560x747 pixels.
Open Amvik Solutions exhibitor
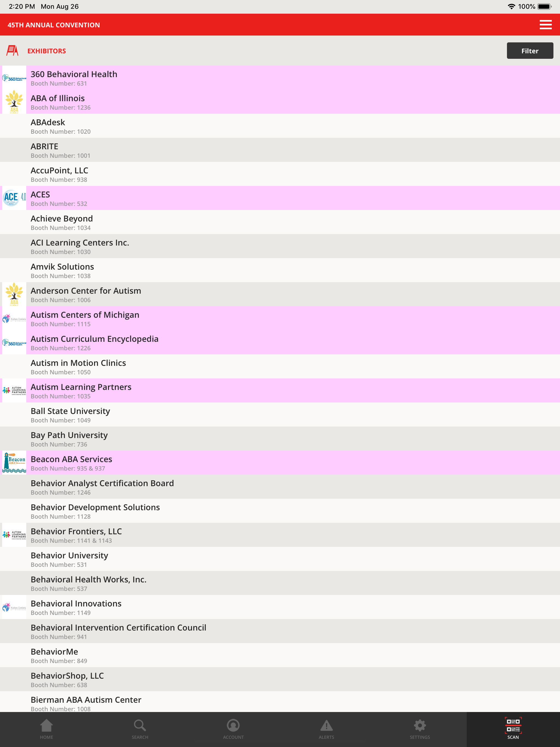[x=280, y=270]
